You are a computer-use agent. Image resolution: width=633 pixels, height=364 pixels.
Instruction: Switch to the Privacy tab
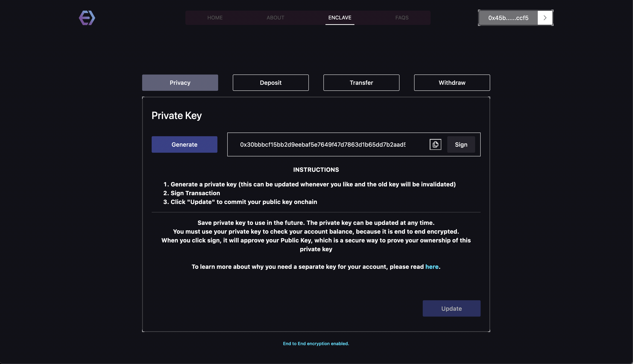(180, 83)
